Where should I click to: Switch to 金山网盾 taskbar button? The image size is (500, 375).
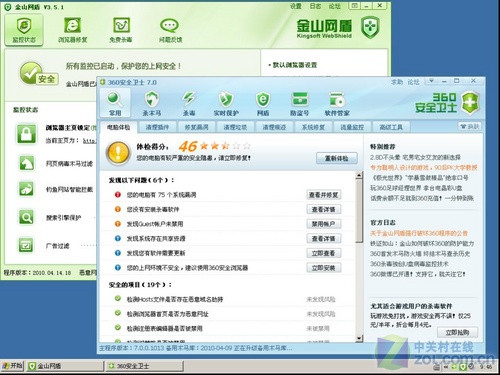click(66, 366)
